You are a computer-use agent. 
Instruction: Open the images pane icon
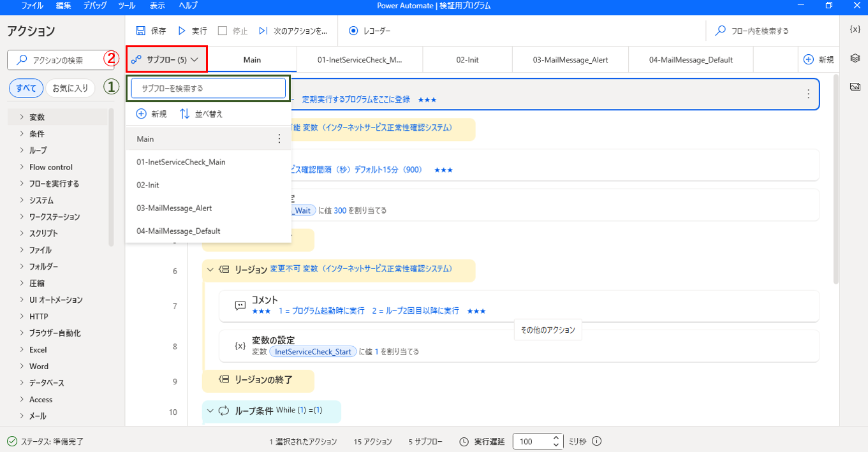(855, 87)
